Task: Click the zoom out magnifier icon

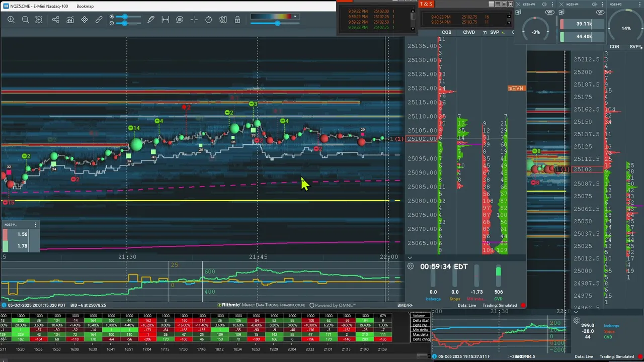Action: pyautogui.click(x=25, y=20)
